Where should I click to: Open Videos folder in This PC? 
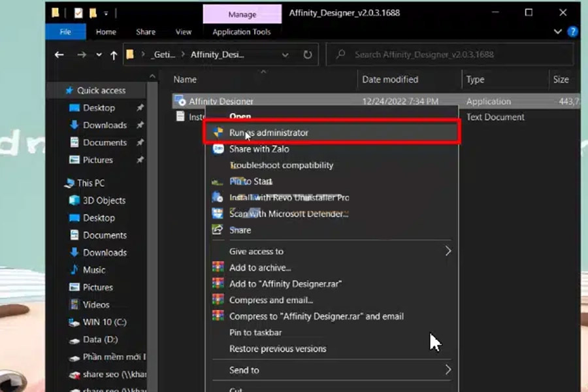pyautogui.click(x=96, y=304)
